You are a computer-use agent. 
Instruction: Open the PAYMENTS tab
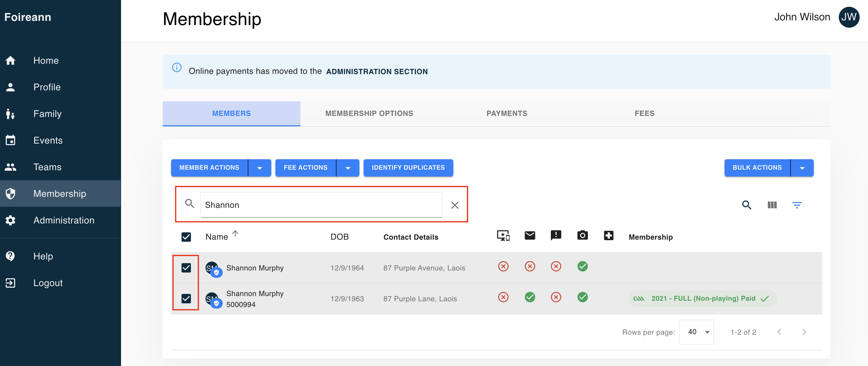[507, 113]
